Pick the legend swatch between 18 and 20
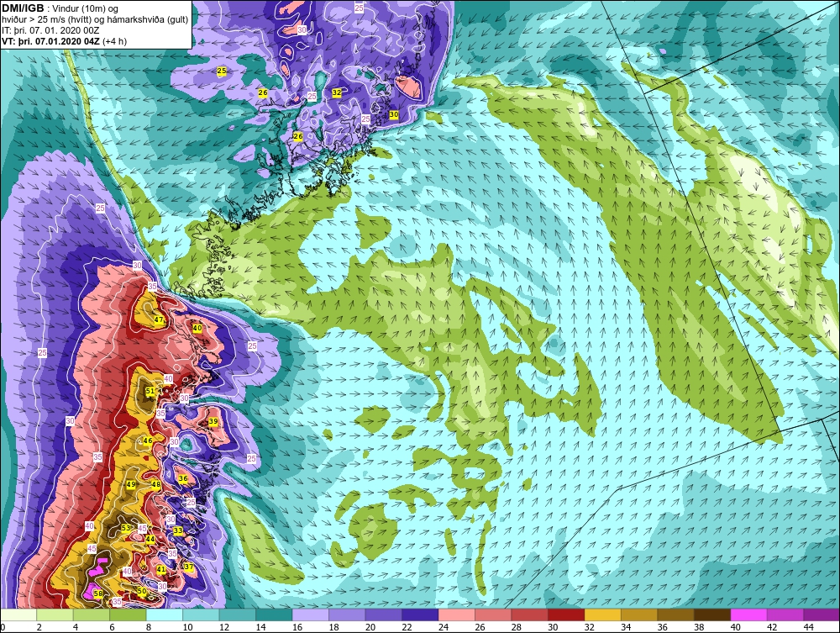 [347, 615]
